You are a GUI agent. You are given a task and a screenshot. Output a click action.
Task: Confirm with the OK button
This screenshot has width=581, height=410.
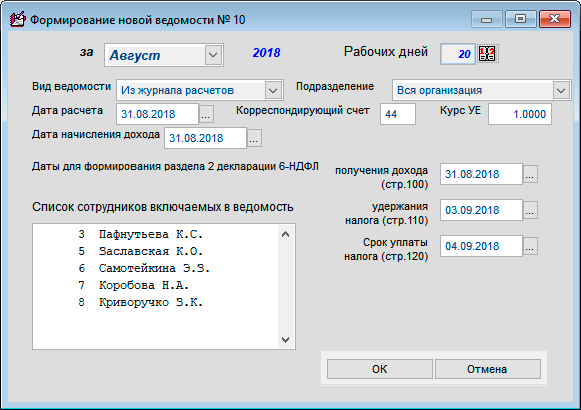(379, 369)
